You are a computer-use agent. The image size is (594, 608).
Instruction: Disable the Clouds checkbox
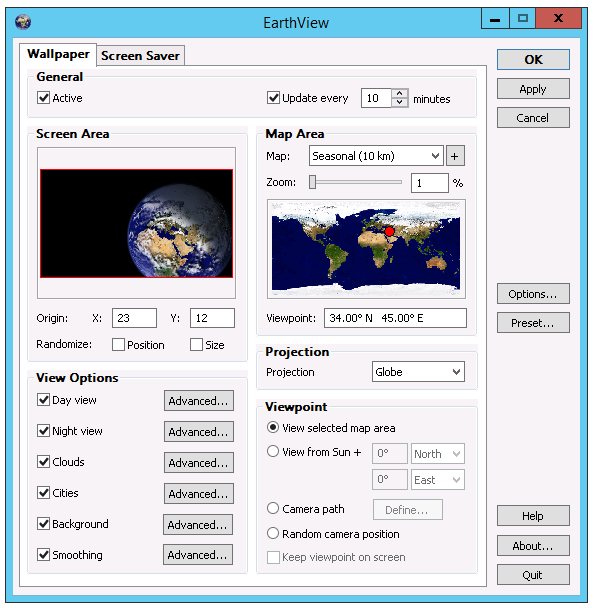(x=43, y=461)
